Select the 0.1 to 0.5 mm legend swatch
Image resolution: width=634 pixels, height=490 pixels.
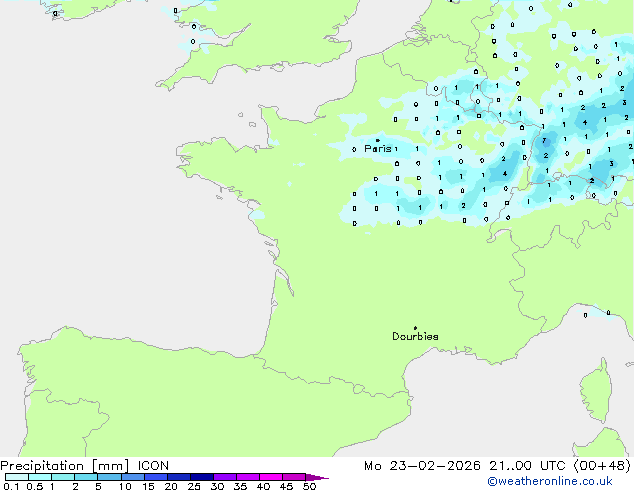tap(17, 477)
